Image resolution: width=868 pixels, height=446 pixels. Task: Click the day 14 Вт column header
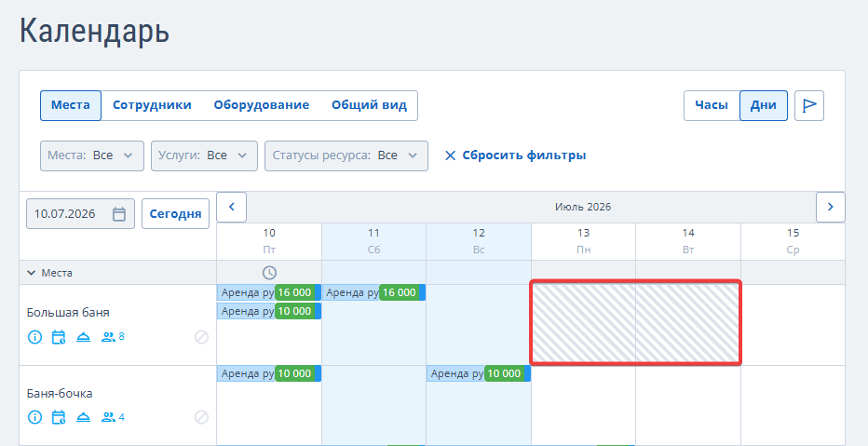(688, 241)
